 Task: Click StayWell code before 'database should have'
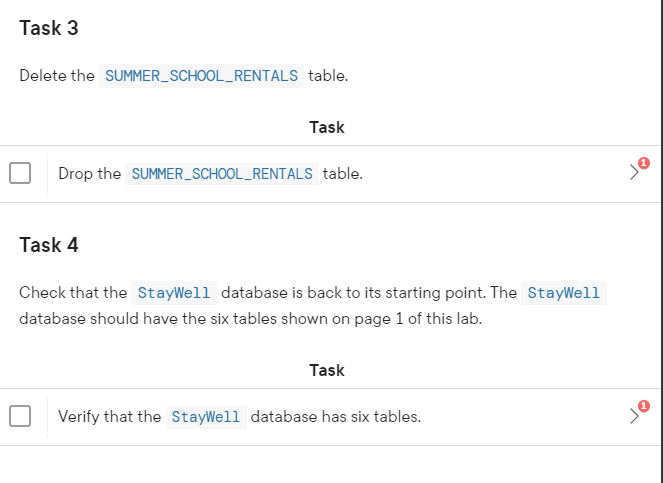(564, 293)
